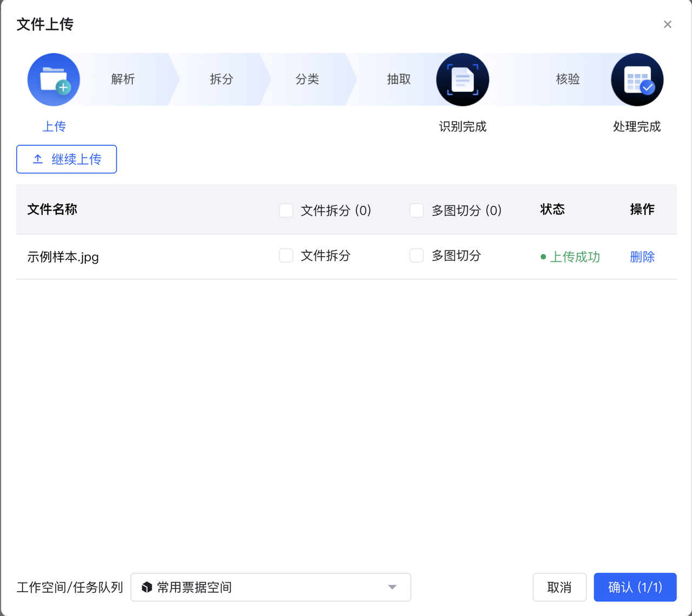Delete 示例样本.jpg via 删除 link
The width and height of the screenshot is (692, 616).
[x=642, y=257]
